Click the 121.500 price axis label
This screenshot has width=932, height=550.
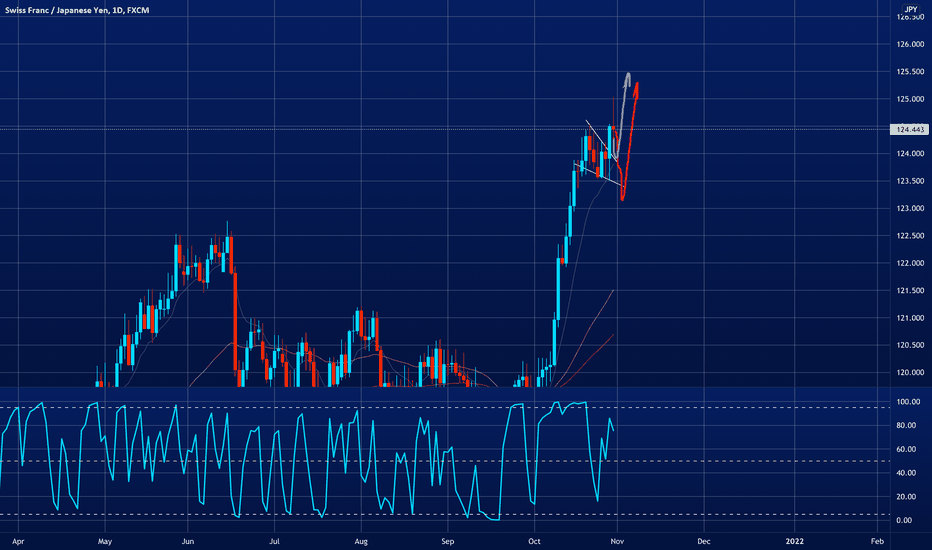910,291
